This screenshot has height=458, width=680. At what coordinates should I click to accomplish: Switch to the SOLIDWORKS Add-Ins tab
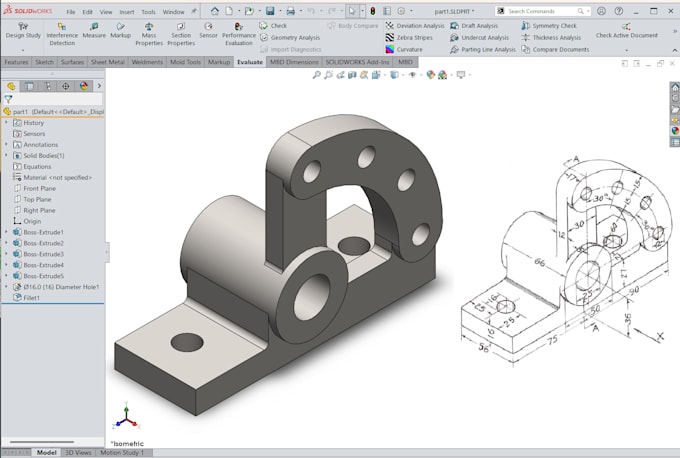click(357, 62)
